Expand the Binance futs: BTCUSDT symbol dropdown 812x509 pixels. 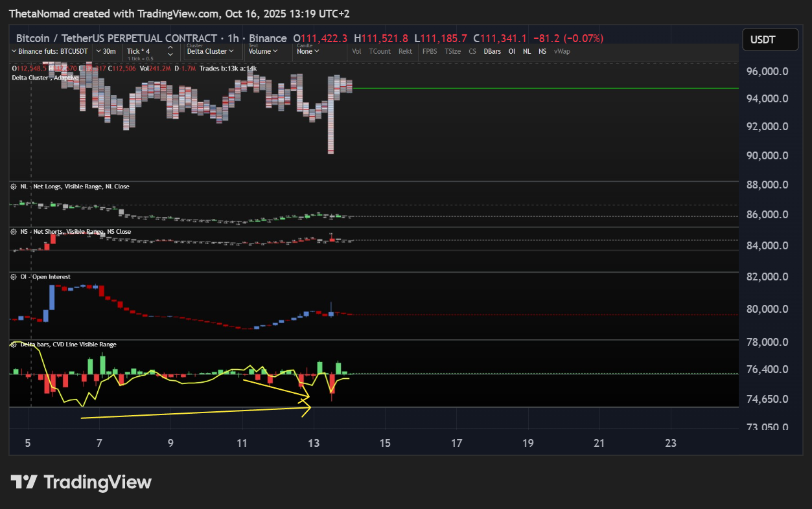50,51
